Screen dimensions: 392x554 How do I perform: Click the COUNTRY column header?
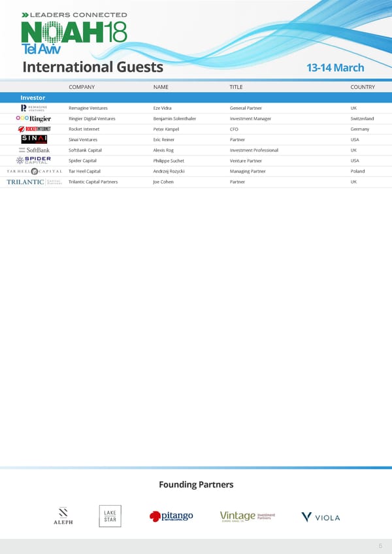point(362,87)
